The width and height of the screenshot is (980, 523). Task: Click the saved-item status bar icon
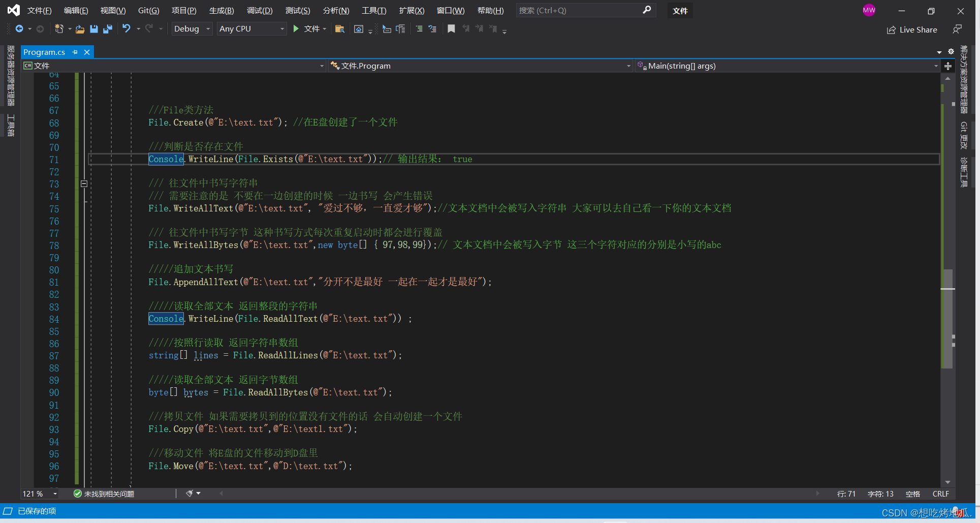point(8,511)
